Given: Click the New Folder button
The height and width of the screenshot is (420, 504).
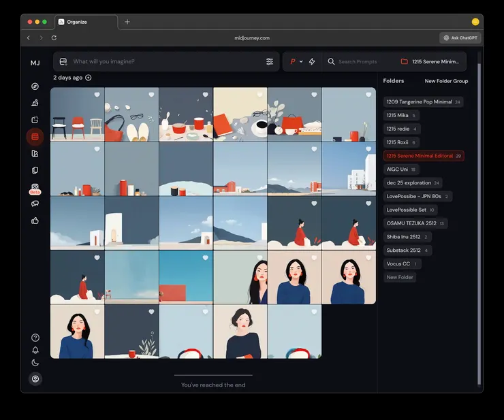Looking at the screenshot, I should coord(400,277).
